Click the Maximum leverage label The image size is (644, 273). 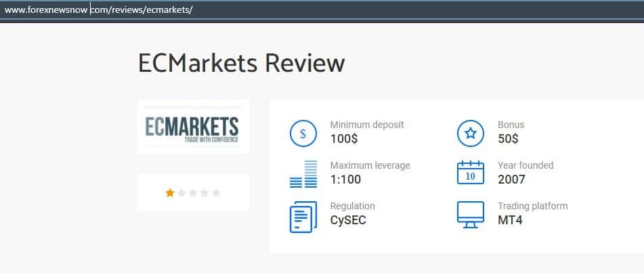(x=370, y=165)
